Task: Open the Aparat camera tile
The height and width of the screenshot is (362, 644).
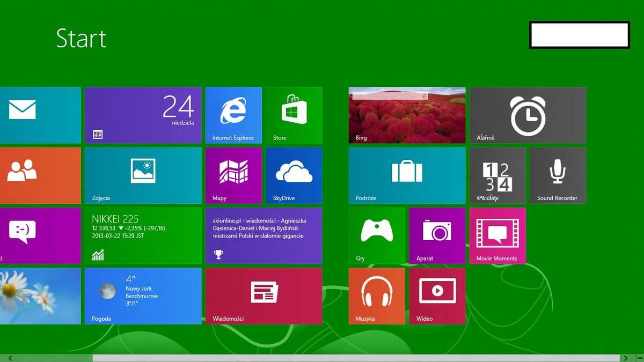Action: pyautogui.click(x=437, y=236)
